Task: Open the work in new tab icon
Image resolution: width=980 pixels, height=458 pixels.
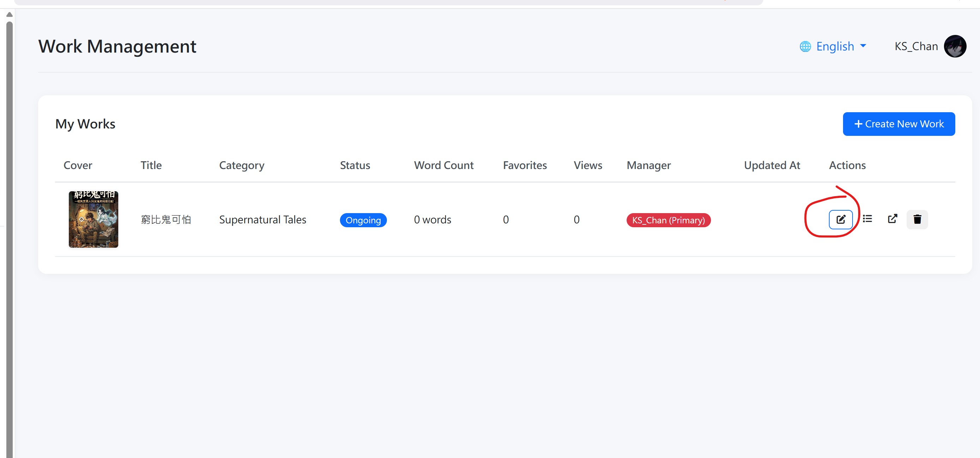Action: (892, 219)
